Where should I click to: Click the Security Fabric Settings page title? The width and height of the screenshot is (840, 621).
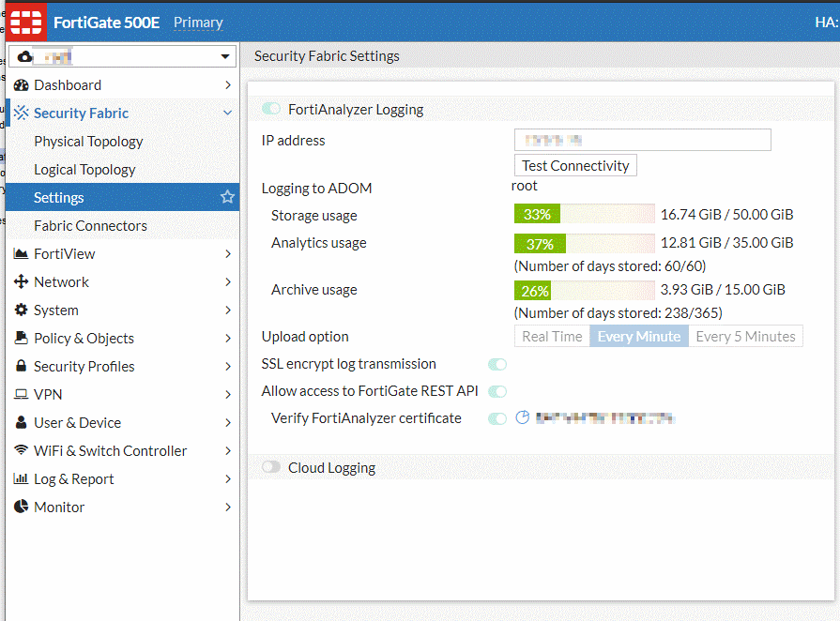[327, 56]
